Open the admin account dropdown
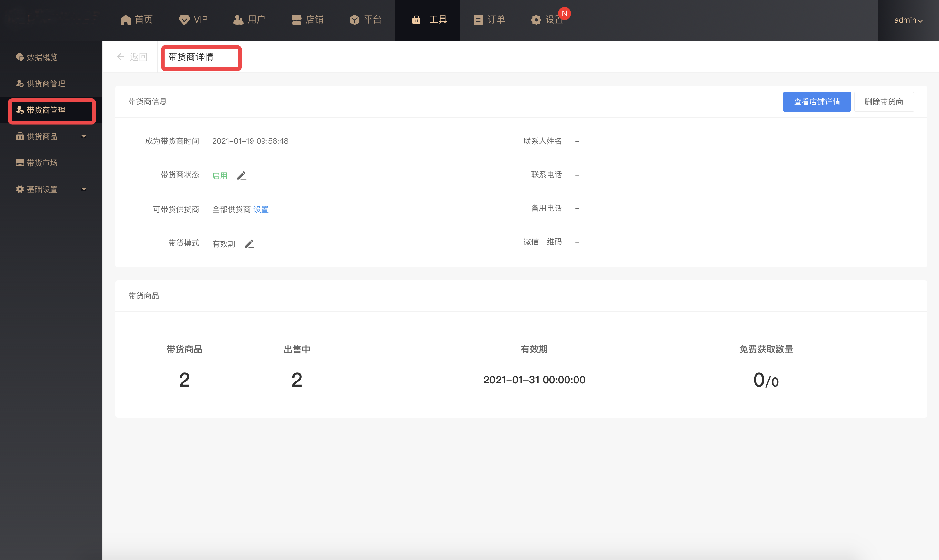 tap(908, 20)
